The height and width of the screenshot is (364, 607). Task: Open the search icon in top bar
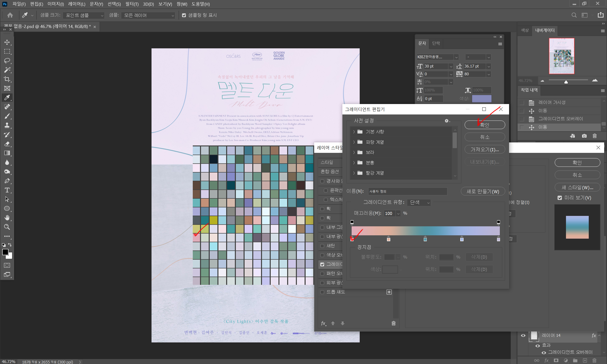coord(574,15)
